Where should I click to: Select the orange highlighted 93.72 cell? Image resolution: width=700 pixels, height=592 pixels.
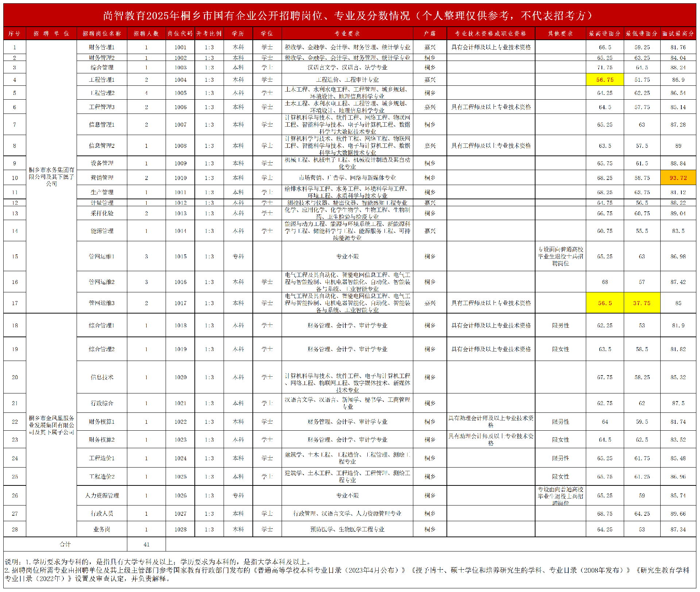click(x=678, y=178)
